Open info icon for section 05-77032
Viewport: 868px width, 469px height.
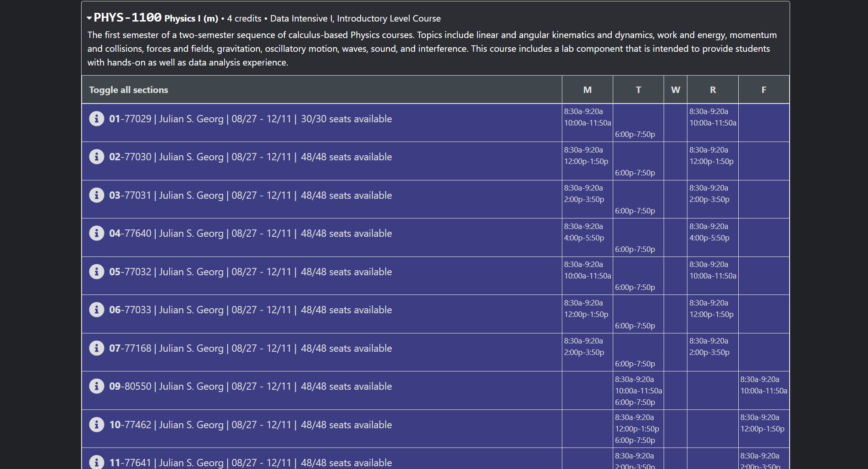click(96, 272)
